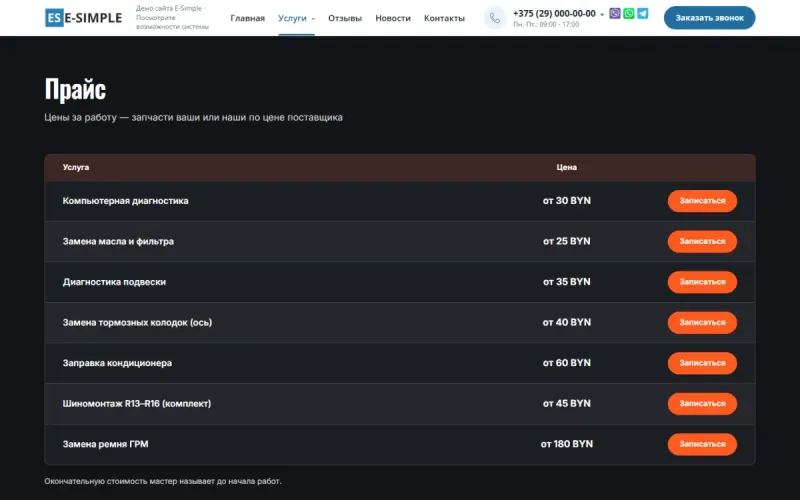Select the Замена масла и фильтра row text

click(x=118, y=241)
